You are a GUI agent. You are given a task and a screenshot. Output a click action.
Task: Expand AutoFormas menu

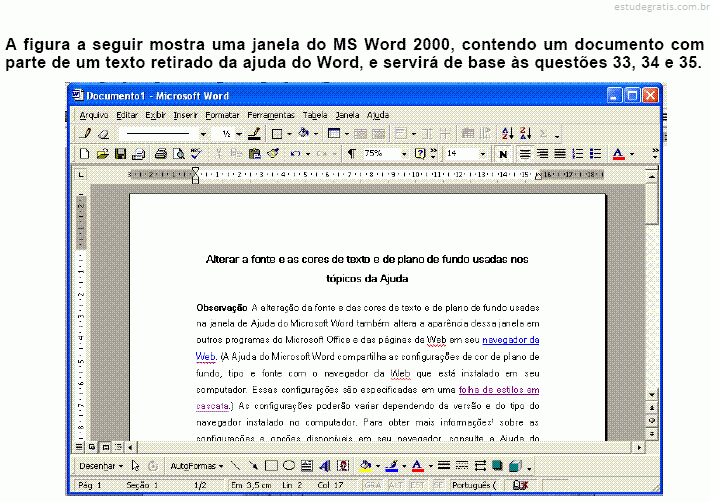(196, 466)
